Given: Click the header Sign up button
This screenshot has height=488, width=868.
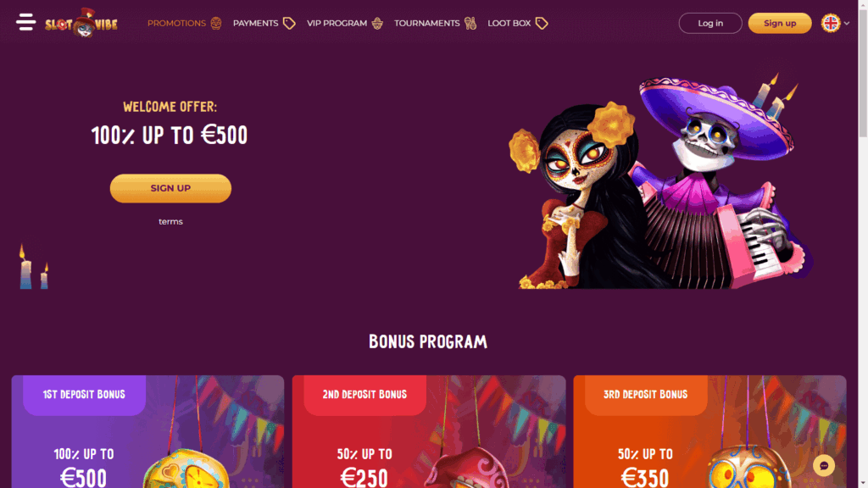Looking at the screenshot, I should pyautogui.click(x=780, y=23).
